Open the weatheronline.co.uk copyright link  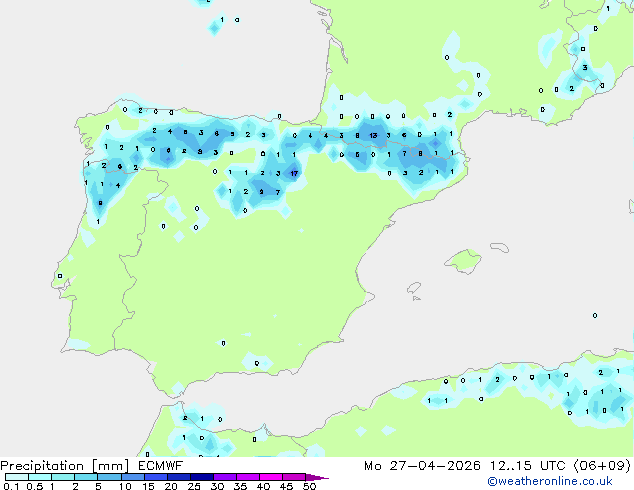pyautogui.click(x=550, y=481)
